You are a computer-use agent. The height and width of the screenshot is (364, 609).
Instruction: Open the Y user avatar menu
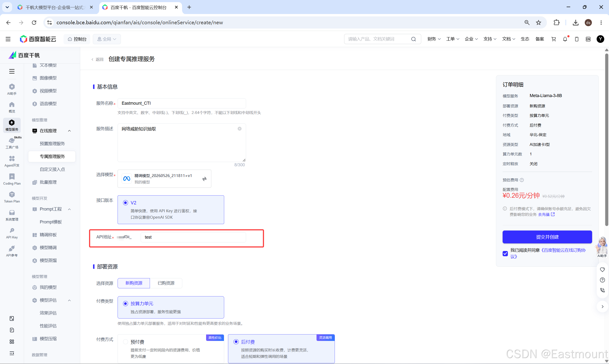coord(600,39)
